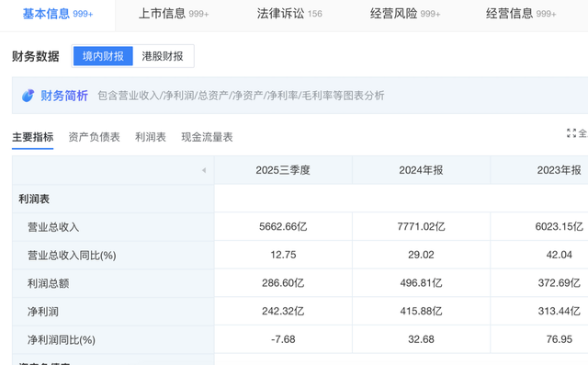Click the -7.68 net profit growth cell

point(283,339)
